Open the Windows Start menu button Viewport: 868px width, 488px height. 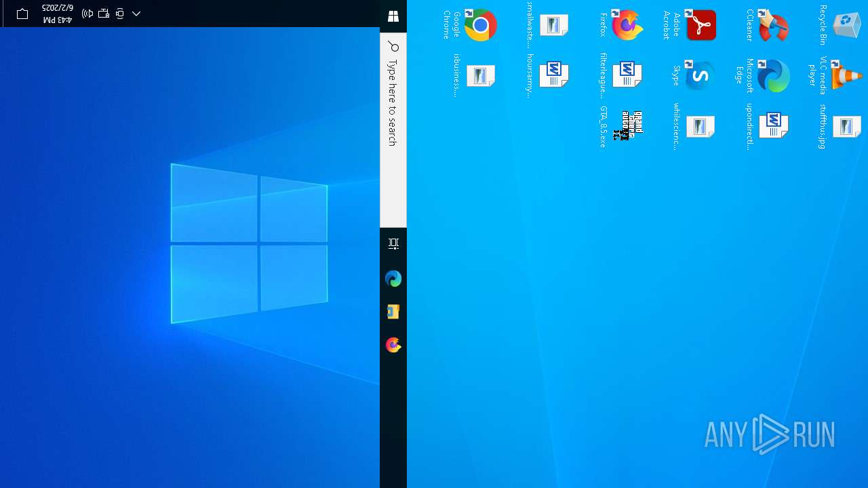pos(393,16)
